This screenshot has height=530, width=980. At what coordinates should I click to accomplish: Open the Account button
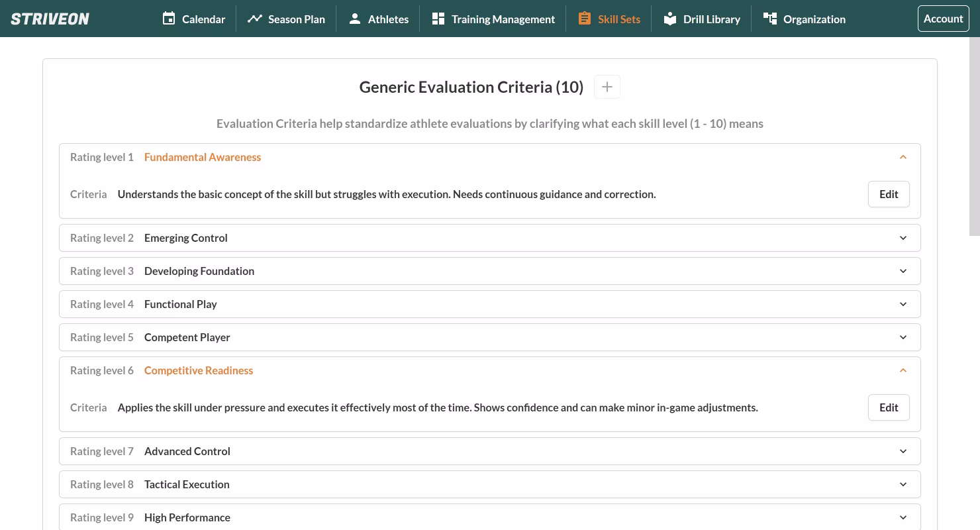pyautogui.click(x=943, y=19)
